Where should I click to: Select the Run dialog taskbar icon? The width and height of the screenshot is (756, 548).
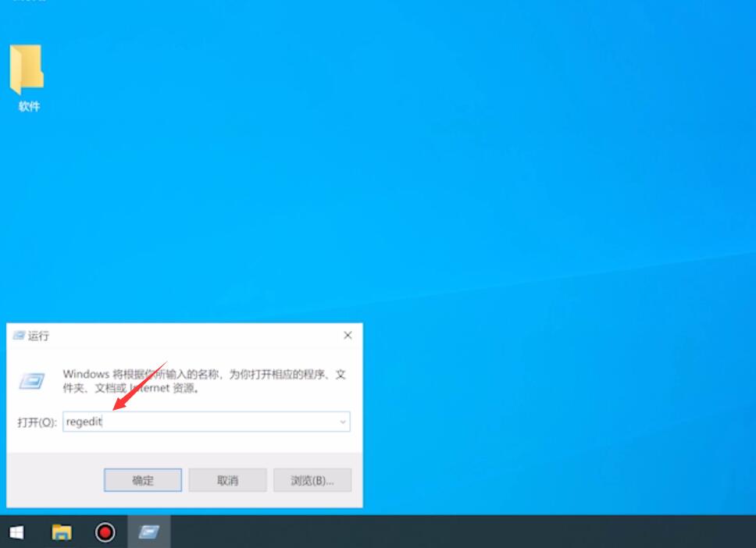click(x=148, y=532)
